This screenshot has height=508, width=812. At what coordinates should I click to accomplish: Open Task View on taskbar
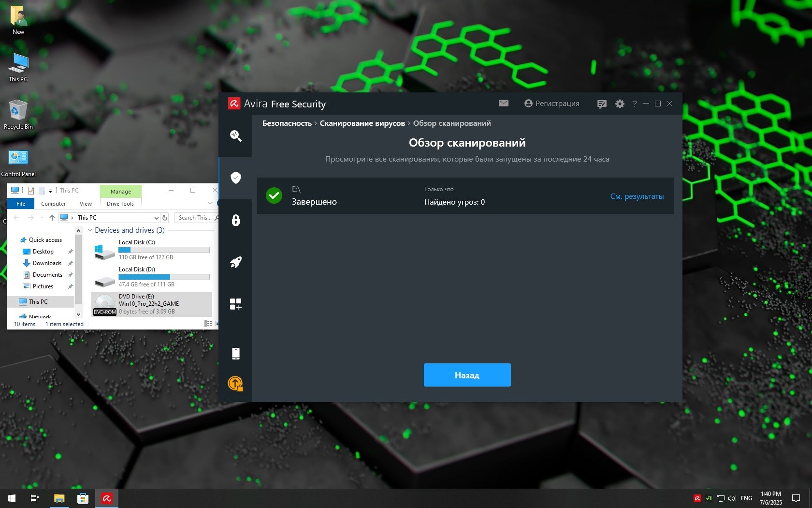(x=35, y=498)
